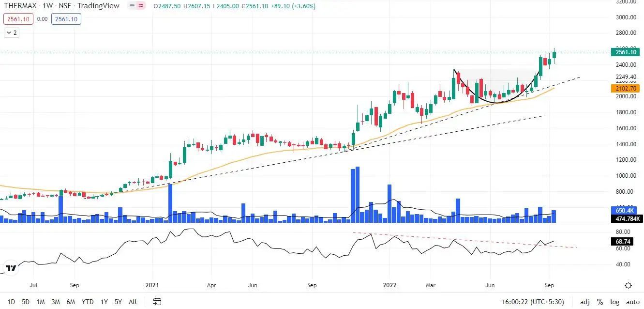Open the chart settings gear icon
The width and height of the screenshot is (644, 309).
tap(628, 285)
